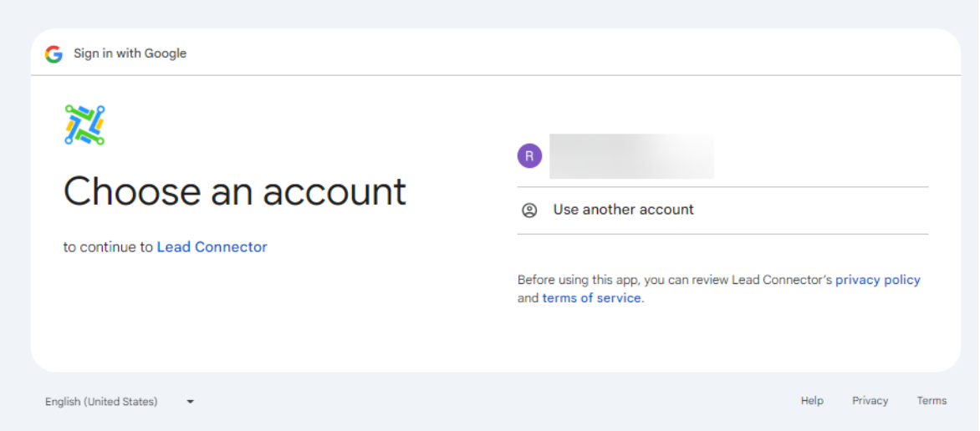Screen dimensions: 980x431
Task: Click the Choose an account heading
Action: click(x=235, y=191)
